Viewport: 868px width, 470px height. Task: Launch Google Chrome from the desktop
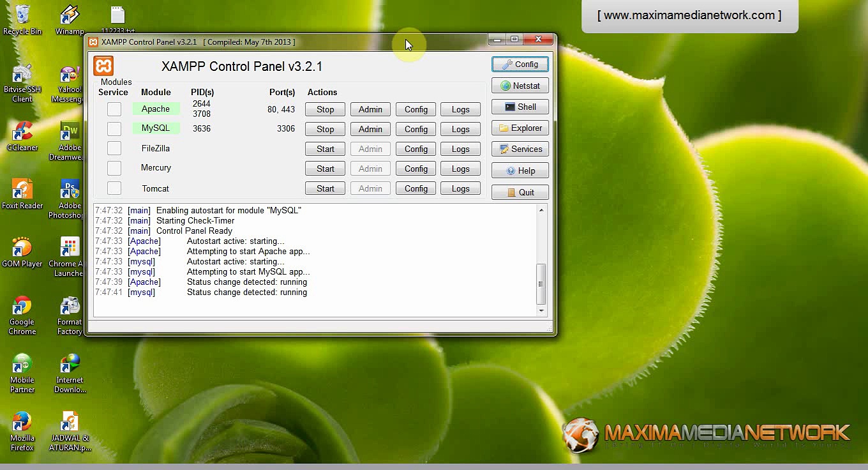click(22, 315)
